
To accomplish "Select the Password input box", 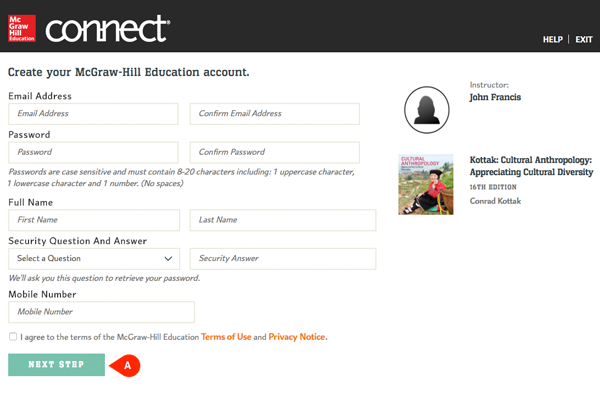I will tap(94, 152).
